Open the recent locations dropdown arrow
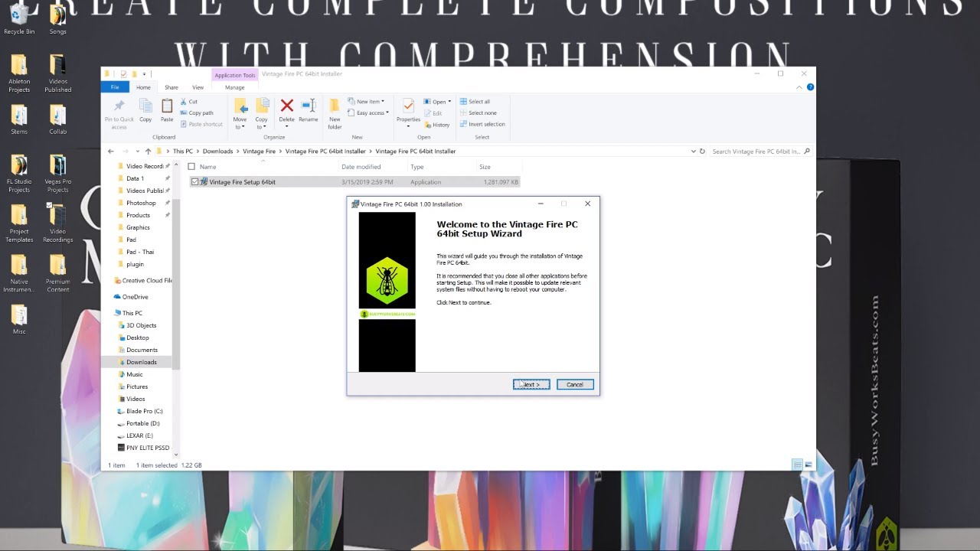This screenshot has width=980, height=551. (137, 152)
